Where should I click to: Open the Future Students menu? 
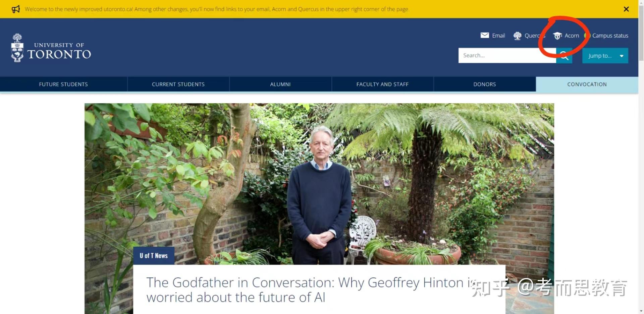coord(63,84)
